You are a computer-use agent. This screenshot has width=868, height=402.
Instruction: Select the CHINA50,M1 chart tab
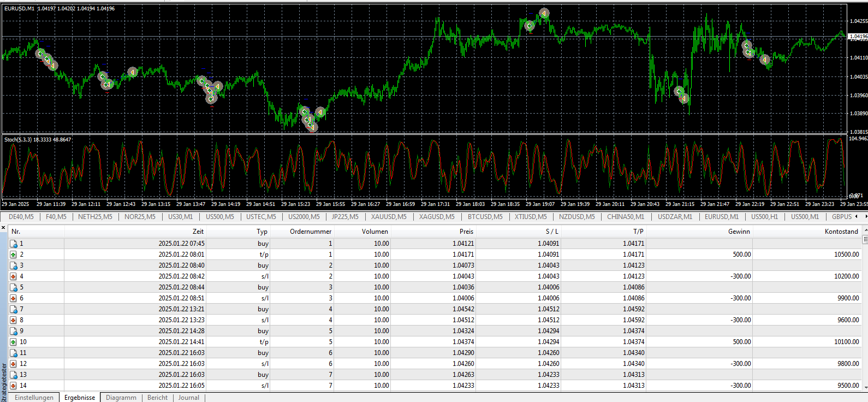pyautogui.click(x=626, y=217)
